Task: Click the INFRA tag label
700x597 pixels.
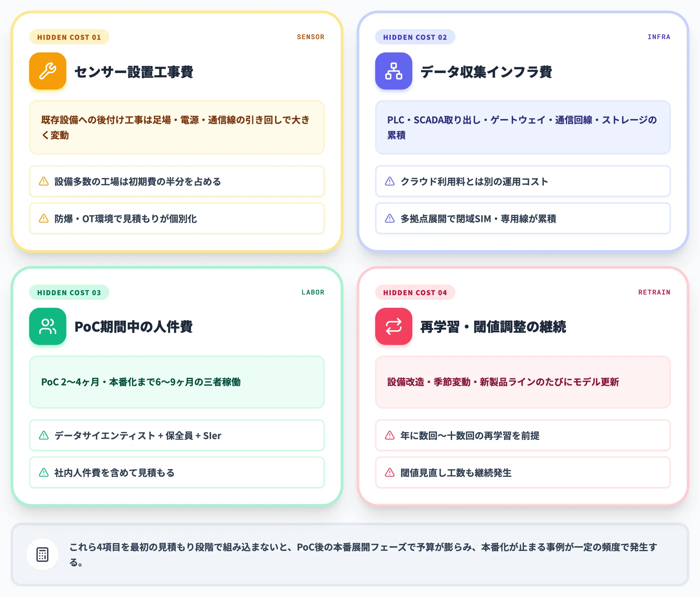Action: pyautogui.click(x=659, y=37)
